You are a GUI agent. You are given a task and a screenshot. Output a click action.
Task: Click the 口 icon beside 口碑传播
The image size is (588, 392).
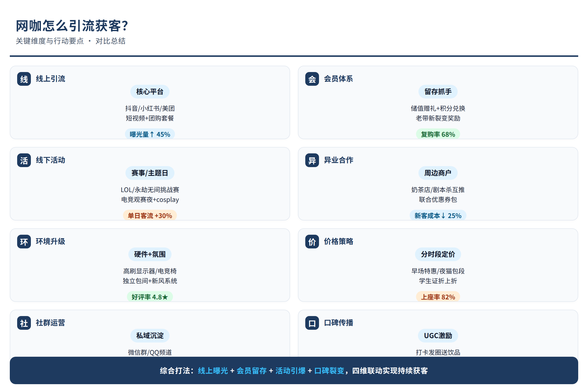[312, 323]
